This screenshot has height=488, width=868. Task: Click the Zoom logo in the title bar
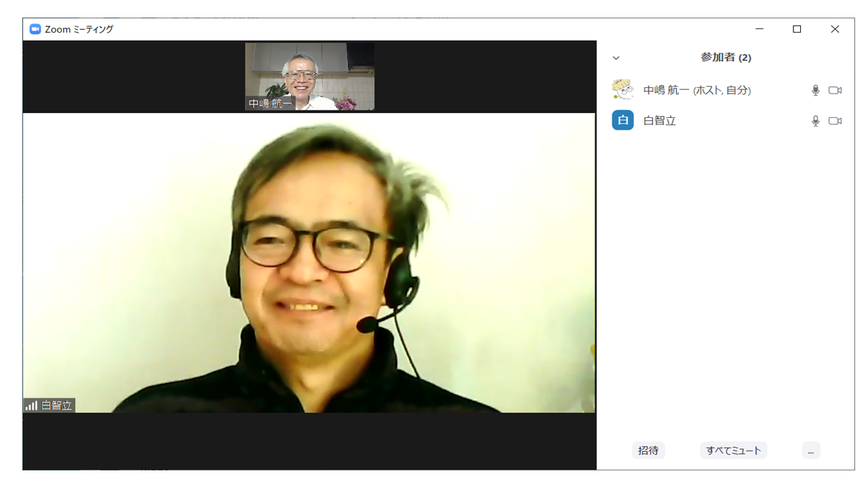[x=35, y=29]
